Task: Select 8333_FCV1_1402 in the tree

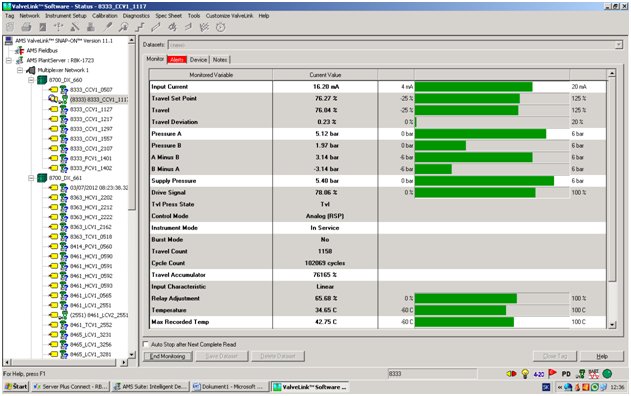Action: coord(91,168)
